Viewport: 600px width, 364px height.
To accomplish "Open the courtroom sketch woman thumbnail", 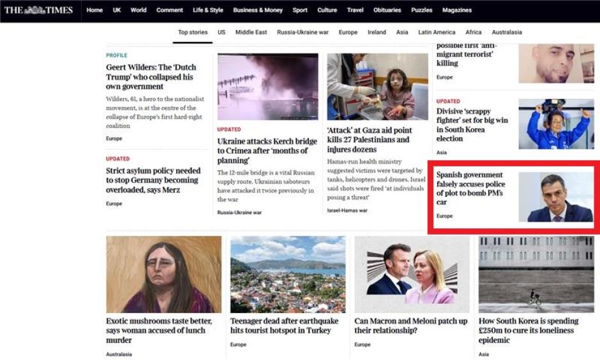I will tap(164, 275).
